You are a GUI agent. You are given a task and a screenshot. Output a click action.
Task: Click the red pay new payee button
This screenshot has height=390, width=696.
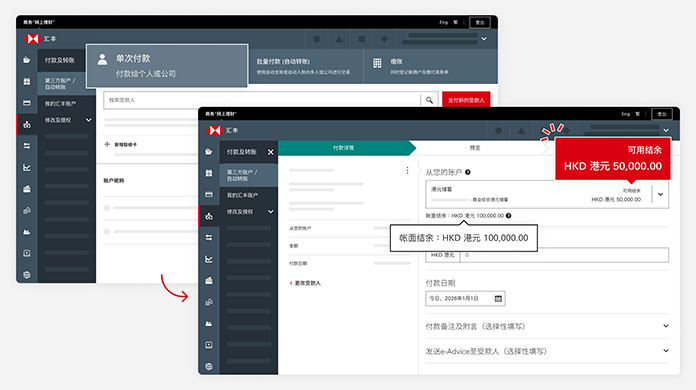pyautogui.click(x=466, y=100)
